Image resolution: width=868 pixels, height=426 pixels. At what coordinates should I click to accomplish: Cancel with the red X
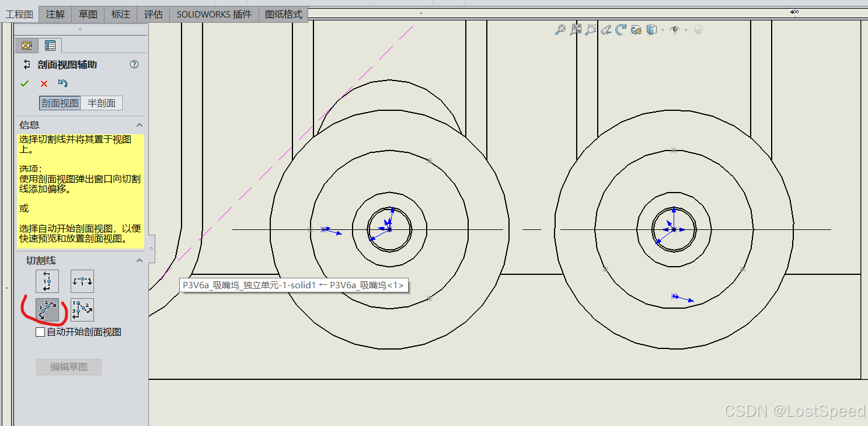click(x=44, y=83)
